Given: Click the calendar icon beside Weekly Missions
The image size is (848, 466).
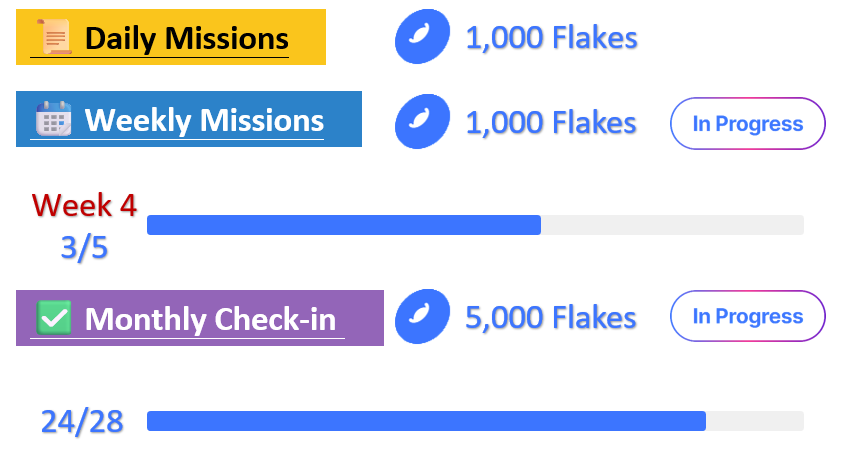Looking at the screenshot, I should [53, 120].
